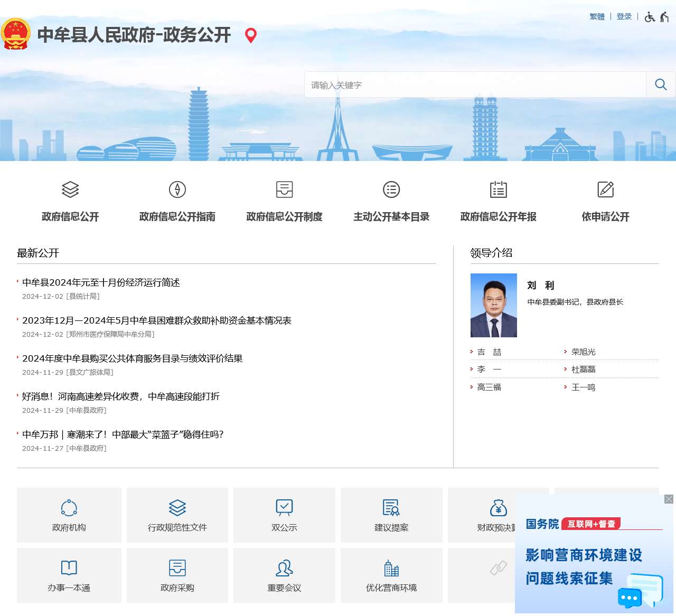Image resolution: width=676 pixels, height=616 pixels.
Task: Click the search magnifier button
Action: click(661, 84)
